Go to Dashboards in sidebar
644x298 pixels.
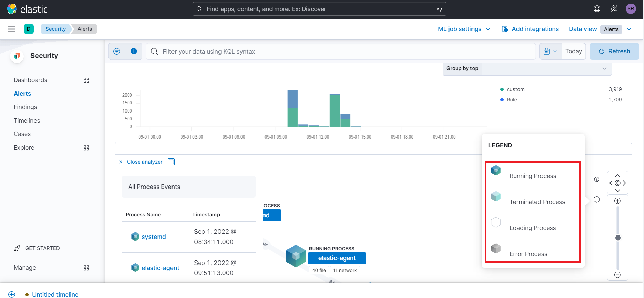tap(30, 80)
